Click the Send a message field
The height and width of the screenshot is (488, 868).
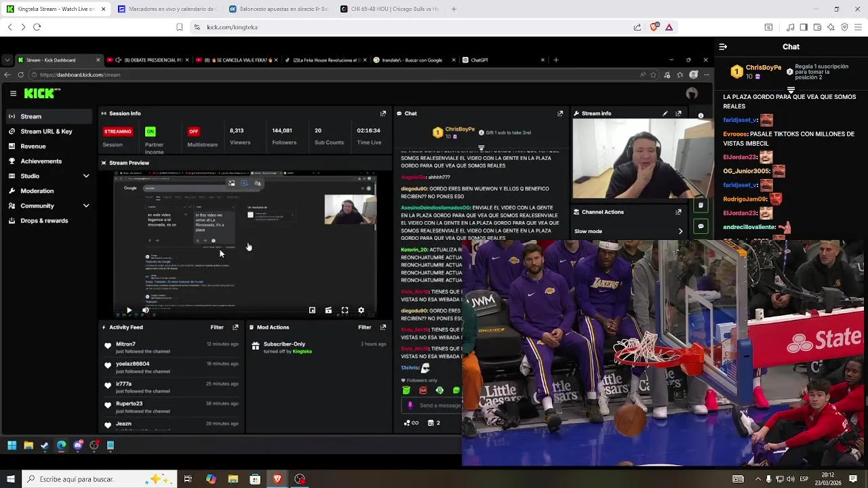pyautogui.click(x=432, y=405)
